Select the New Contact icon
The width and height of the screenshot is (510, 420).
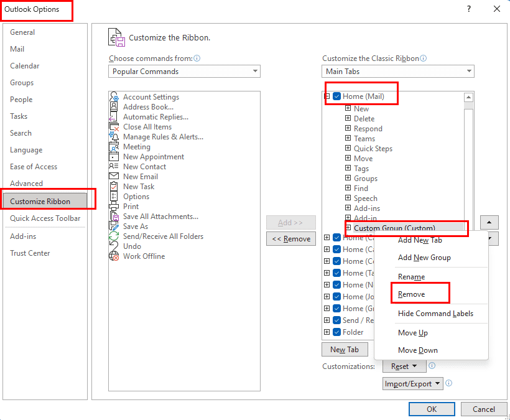(x=114, y=167)
